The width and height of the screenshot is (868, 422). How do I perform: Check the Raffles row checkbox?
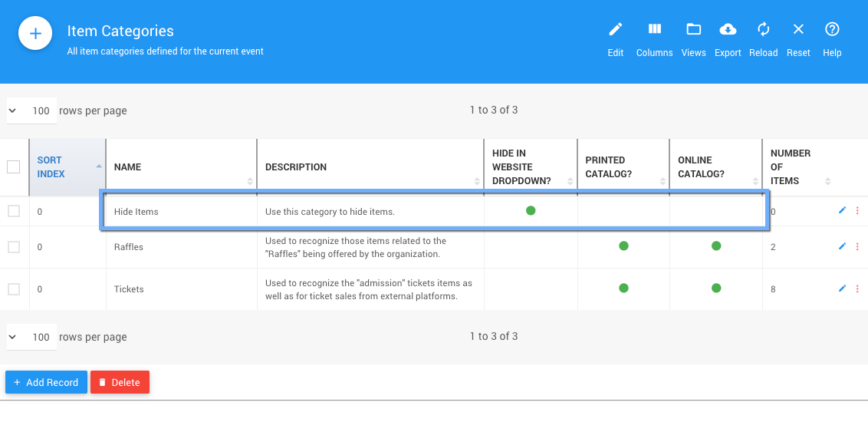coord(14,247)
